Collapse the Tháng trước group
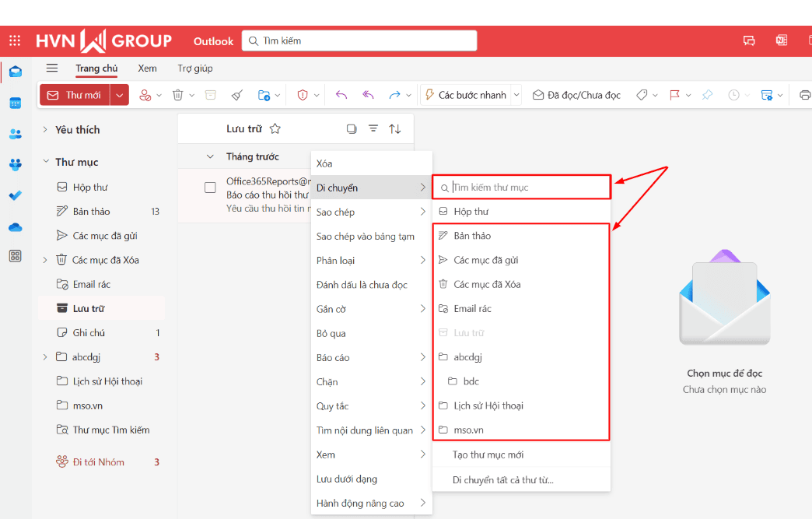 coord(210,156)
